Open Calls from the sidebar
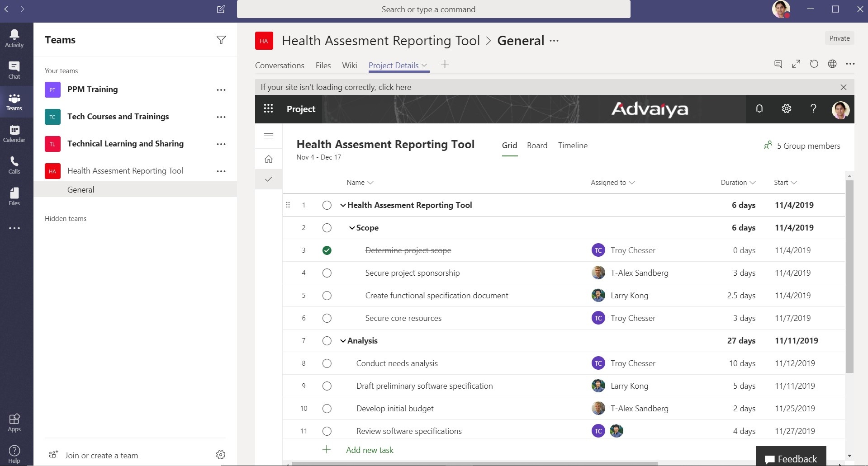The image size is (868, 466). 14,165
